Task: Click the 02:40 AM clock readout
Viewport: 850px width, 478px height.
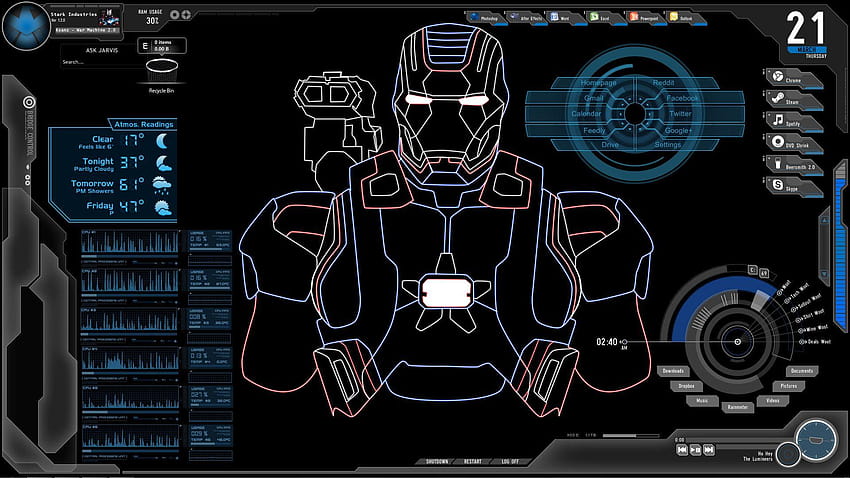Action: [x=611, y=343]
